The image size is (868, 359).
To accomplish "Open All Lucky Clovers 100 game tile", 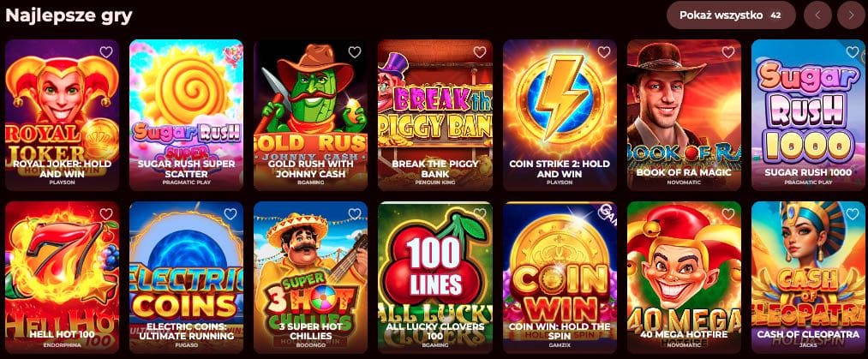I will [435, 277].
